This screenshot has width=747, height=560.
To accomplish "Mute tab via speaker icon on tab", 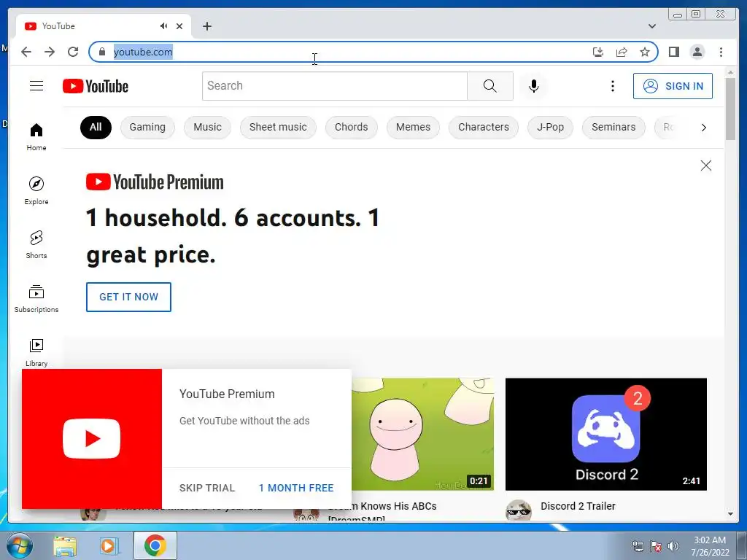I will tap(164, 26).
